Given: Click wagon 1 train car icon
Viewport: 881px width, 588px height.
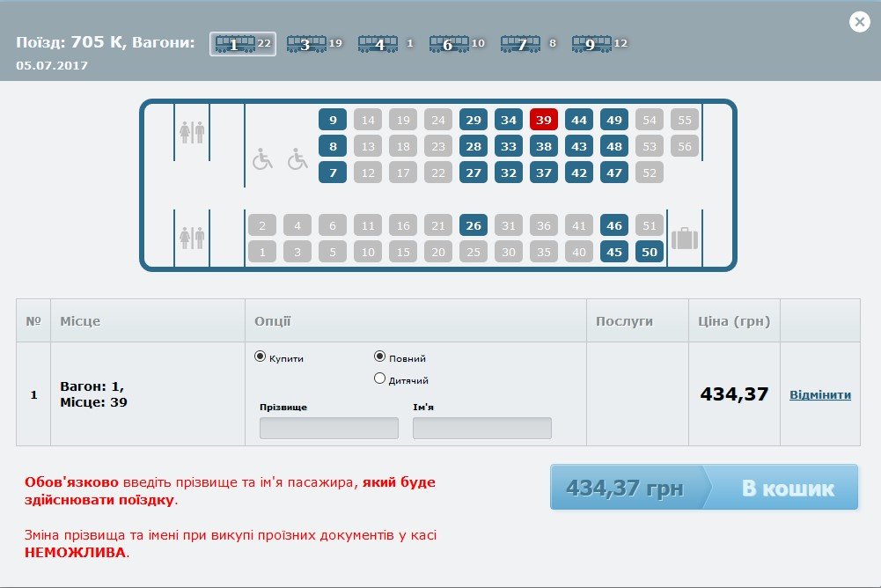Looking at the screenshot, I should [235, 44].
